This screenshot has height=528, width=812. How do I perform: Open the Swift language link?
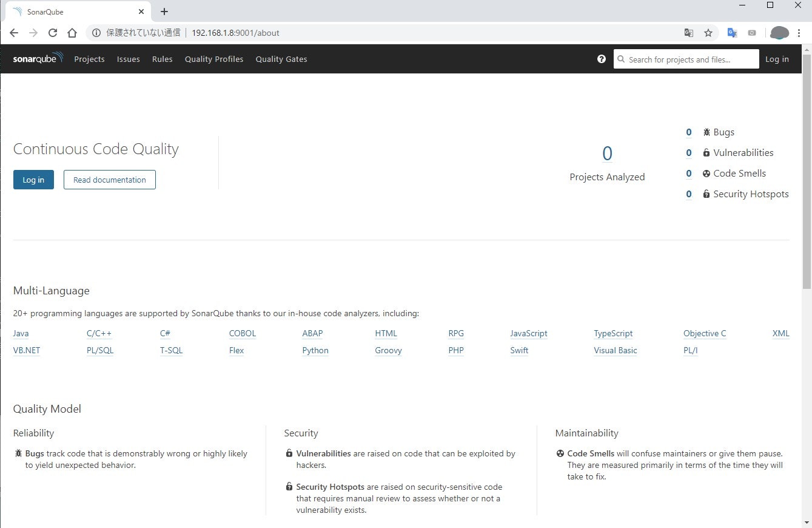pyautogui.click(x=519, y=350)
